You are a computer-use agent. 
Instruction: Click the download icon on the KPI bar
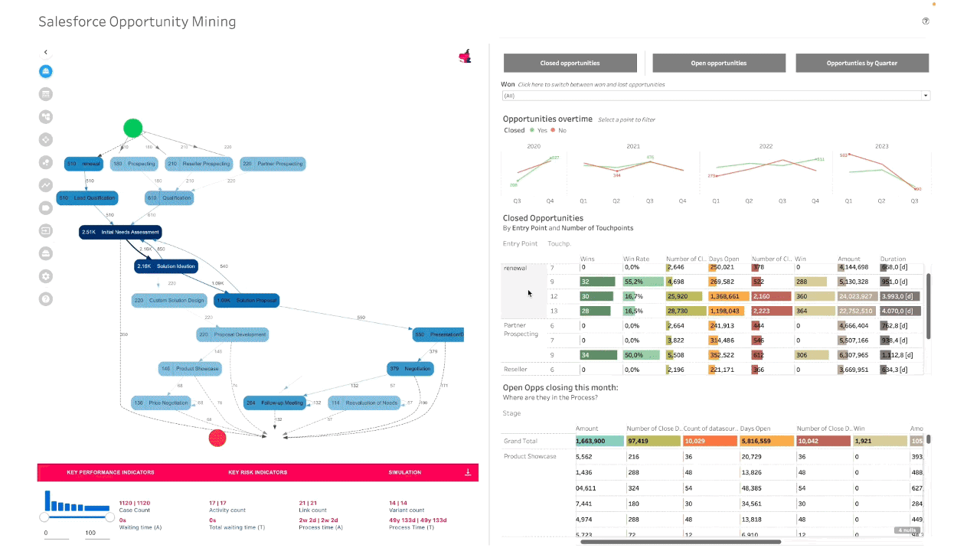(468, 472)
